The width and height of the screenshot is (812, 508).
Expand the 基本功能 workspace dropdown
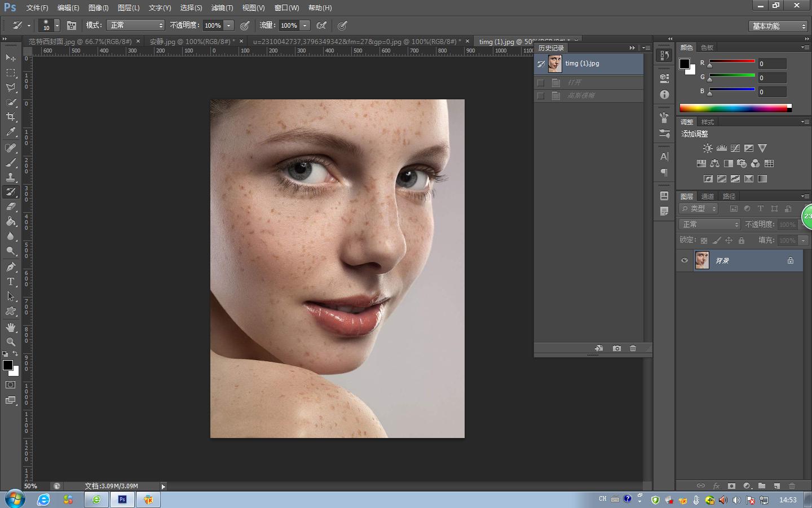click(779, 26)
